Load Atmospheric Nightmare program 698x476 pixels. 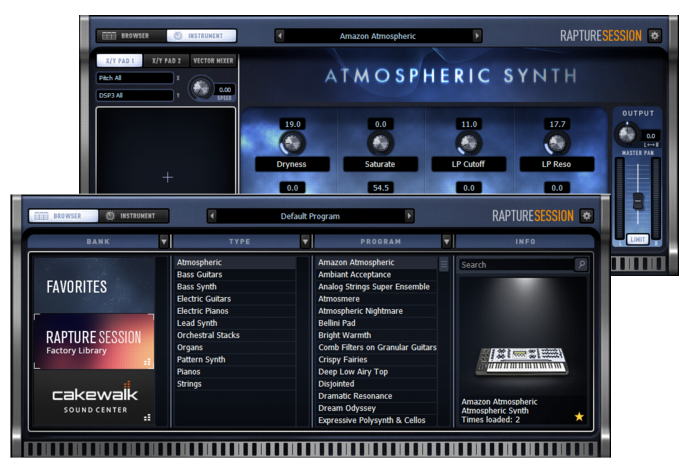(377, 311)
